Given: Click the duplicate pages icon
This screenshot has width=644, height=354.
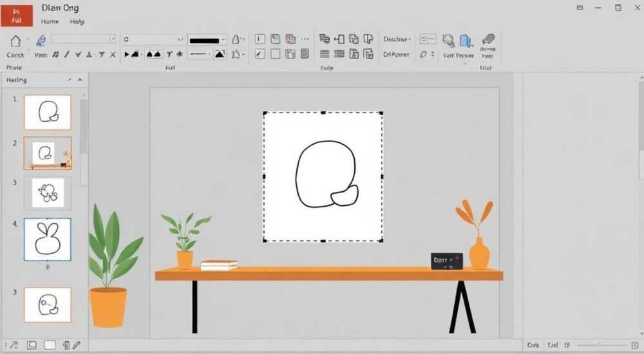Looking at the screenshot, I should (x=354, y=39).
